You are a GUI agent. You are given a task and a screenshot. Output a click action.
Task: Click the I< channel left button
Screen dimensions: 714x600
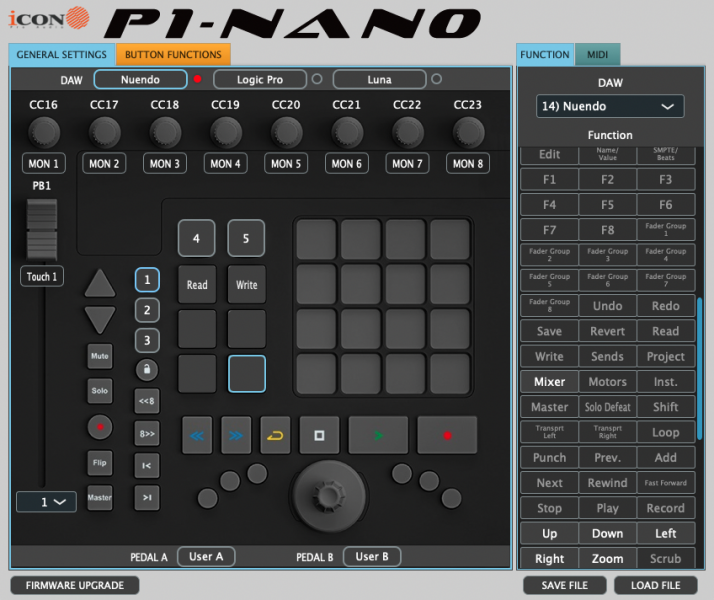tap(147, 465)
